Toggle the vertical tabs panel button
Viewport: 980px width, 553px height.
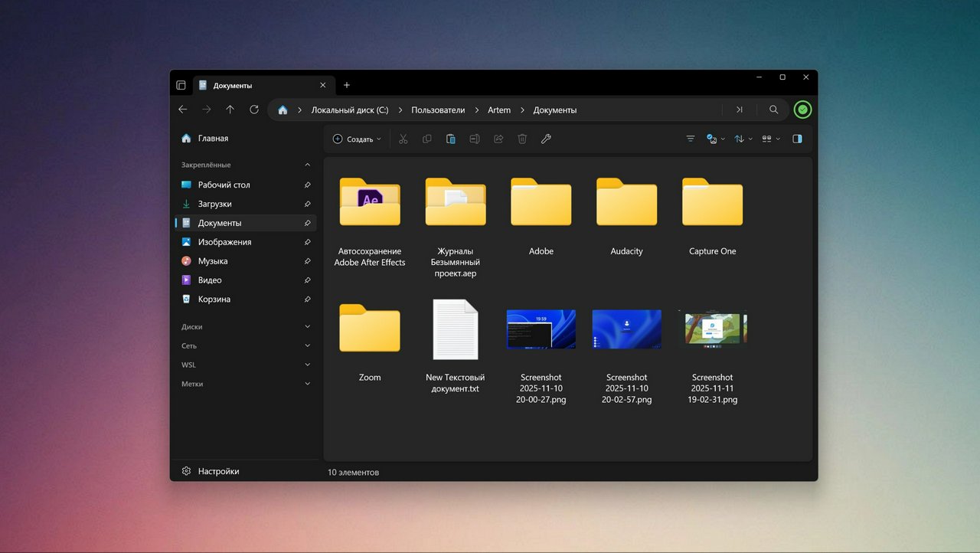click(181, 85)
